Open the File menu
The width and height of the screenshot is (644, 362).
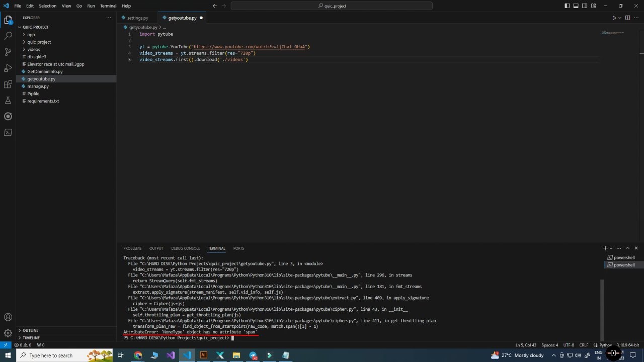pos(18,6)
